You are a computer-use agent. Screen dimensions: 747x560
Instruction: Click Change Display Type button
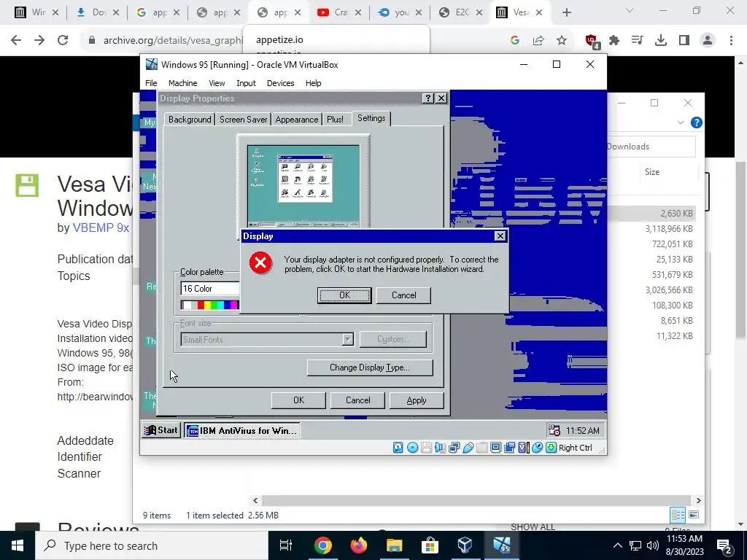[x=370, y=367]
